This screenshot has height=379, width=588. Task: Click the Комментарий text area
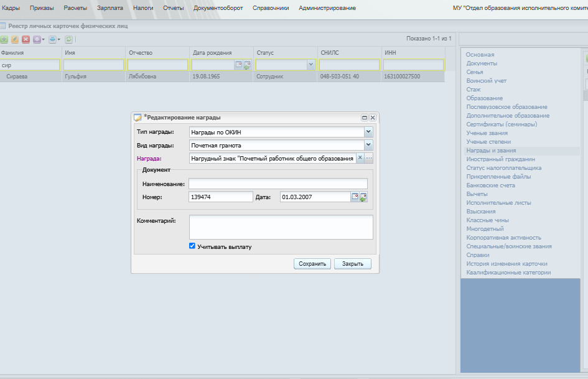point(281,227)
